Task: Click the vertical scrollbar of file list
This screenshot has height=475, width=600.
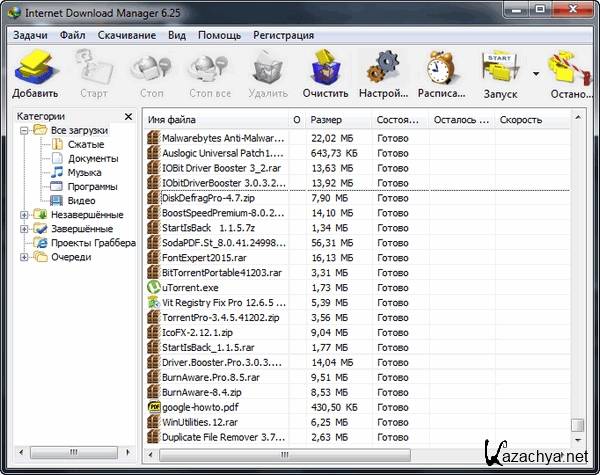Action: (577, 280)
